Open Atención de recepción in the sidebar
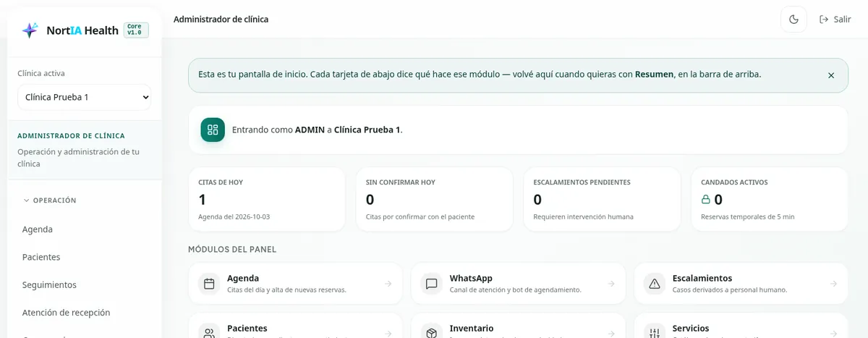Image resolution: width=868 pixels, height=338 pixels. click(x=85, y=313)
